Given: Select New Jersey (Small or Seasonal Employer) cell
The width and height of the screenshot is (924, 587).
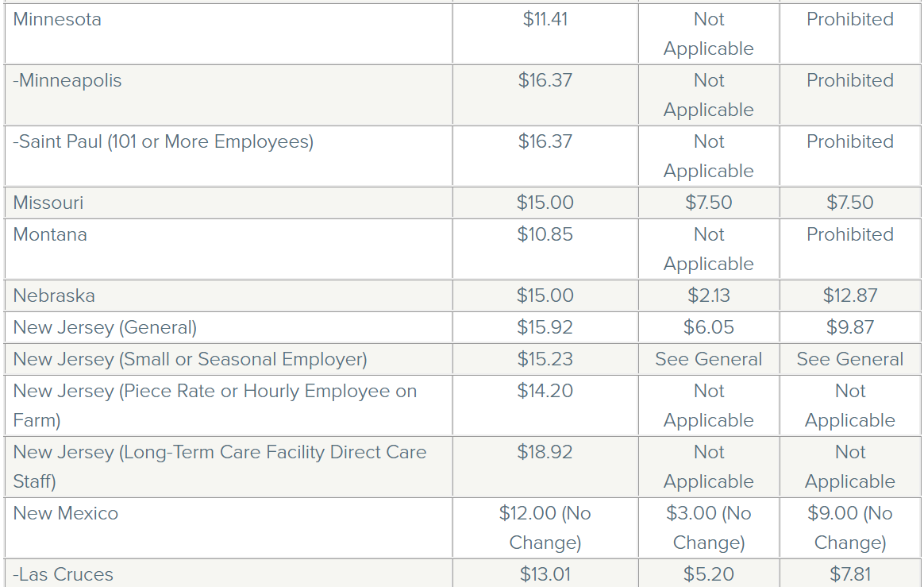Looking at the screenshot, I should 190,359.
